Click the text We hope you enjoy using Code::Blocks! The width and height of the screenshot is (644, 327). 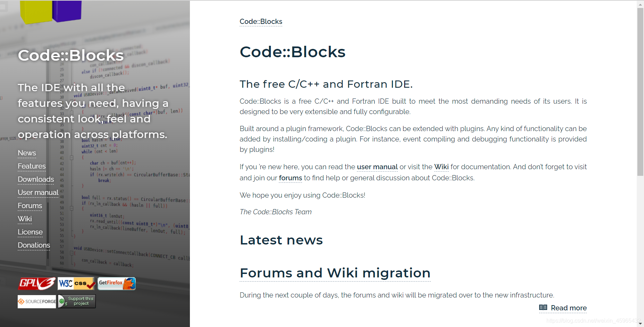[x=302, y=195]
